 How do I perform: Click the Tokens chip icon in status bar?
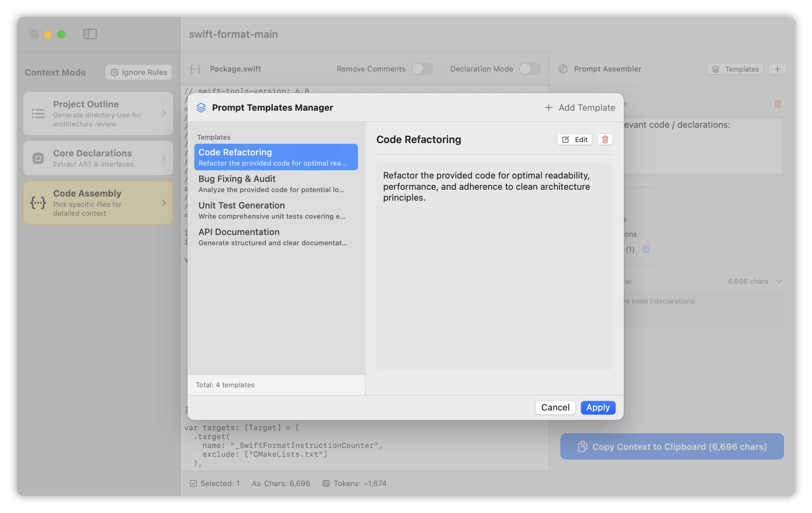coord(326,483)
